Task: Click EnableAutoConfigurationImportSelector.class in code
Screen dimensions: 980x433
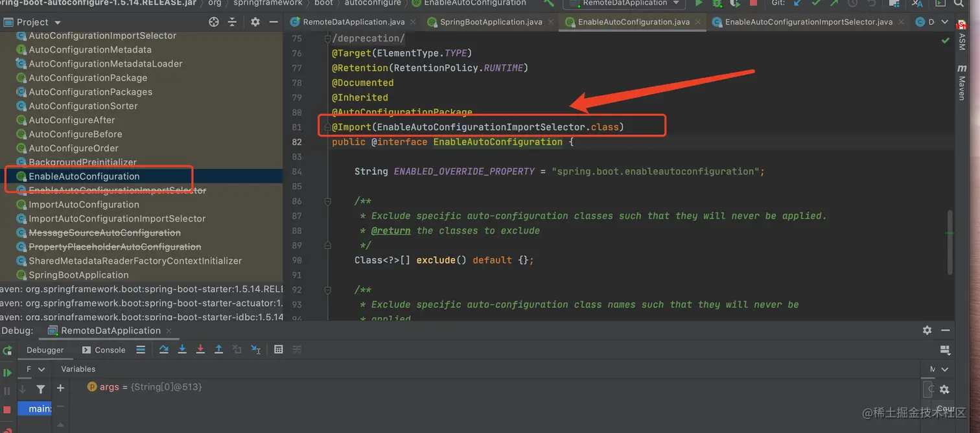Action: click(x=498, y=127)
